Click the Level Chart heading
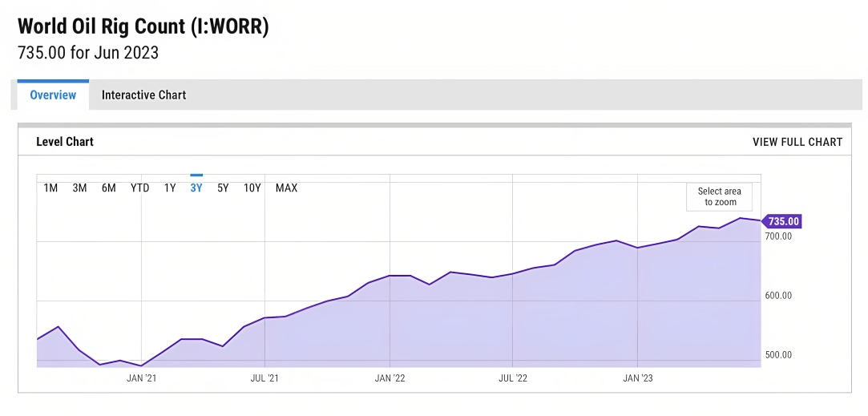Image resolution: width=868 pixels, height=416 pixels. click(65, 142)
